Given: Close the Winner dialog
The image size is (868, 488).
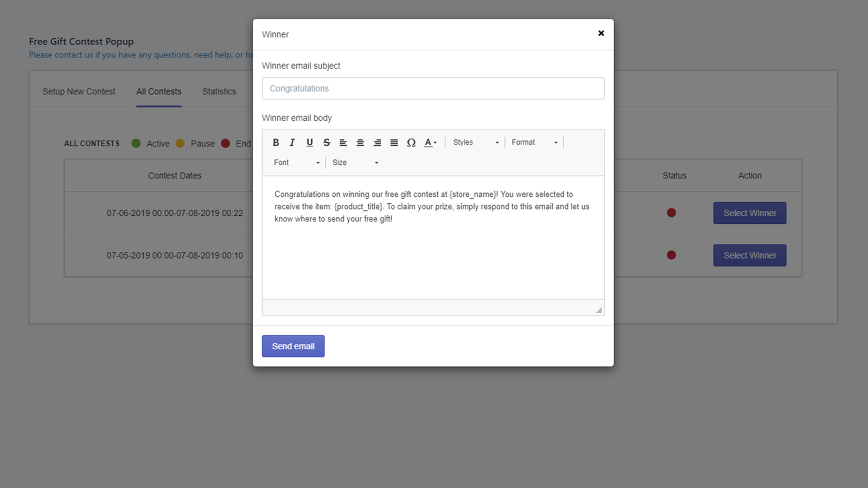Looking at the screenshot, I should [x=601, y=34].
